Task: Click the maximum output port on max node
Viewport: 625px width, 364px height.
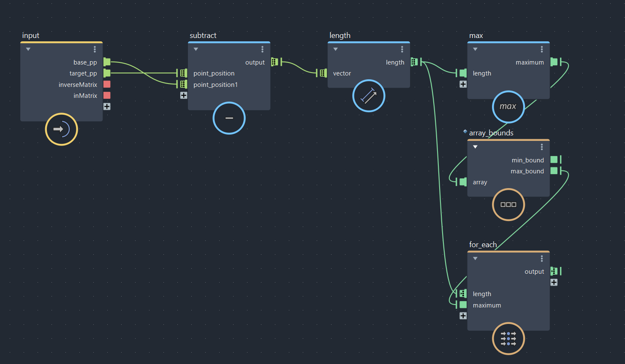Action: pyautogui.click(x=554, y=62)
